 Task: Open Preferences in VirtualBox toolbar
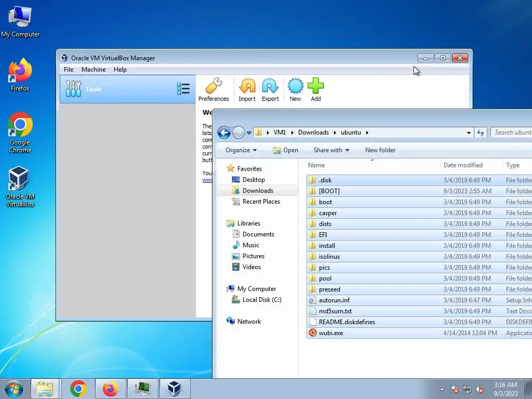click(x=214, y=90)
